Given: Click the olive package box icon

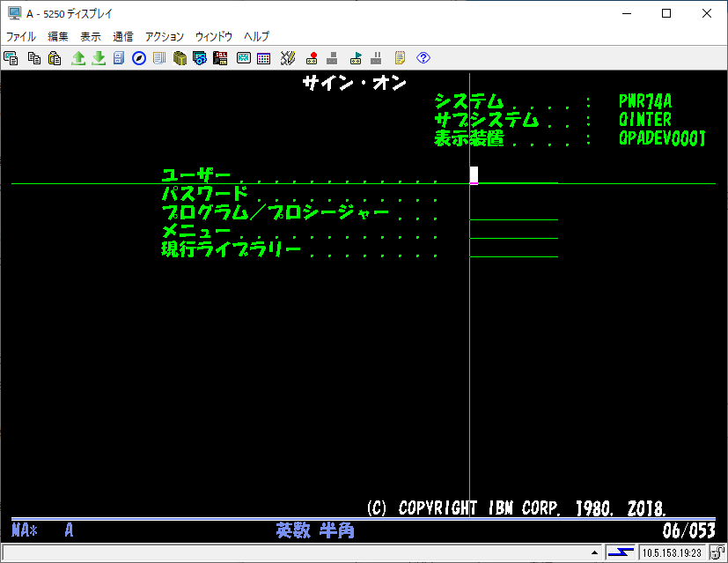Looking at the screenshot, I should [180, 58].
